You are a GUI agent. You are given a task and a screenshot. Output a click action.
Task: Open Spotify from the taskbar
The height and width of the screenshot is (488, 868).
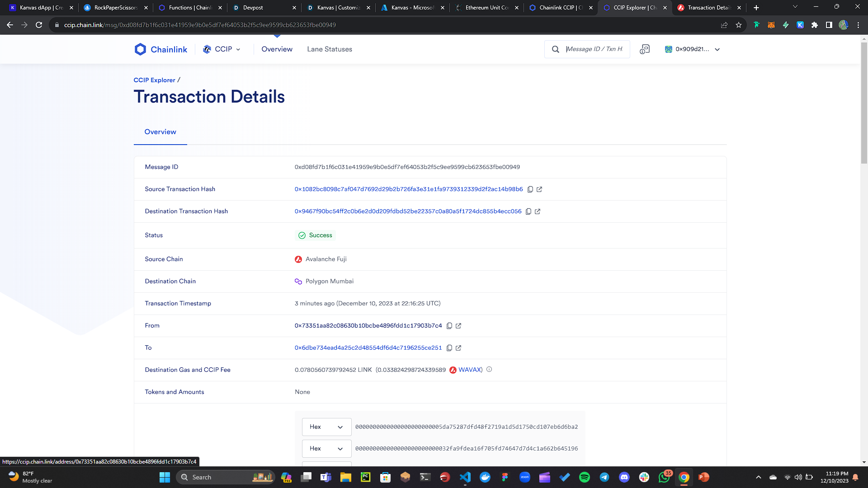tap(585, 477)
